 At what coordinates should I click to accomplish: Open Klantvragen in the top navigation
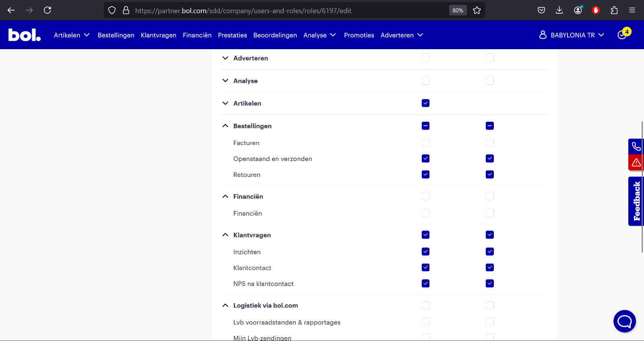click(159, 35)
